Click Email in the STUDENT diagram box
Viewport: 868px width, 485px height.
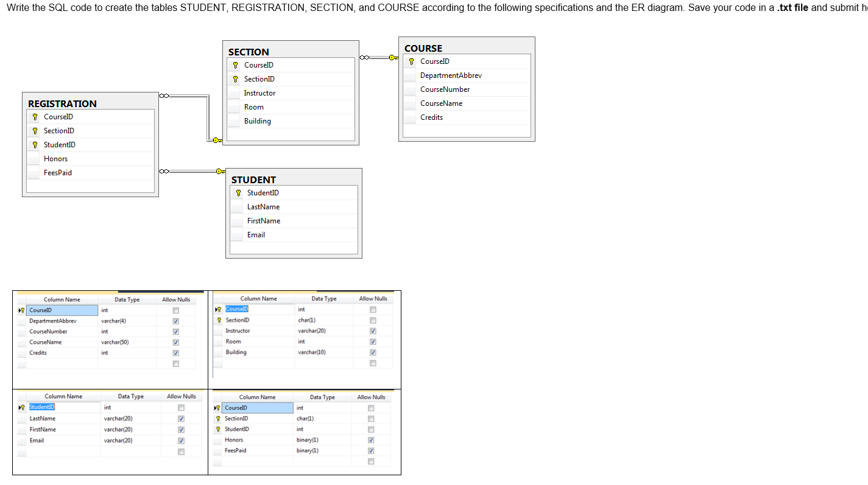pyautogui.click(x=256, y=235)
